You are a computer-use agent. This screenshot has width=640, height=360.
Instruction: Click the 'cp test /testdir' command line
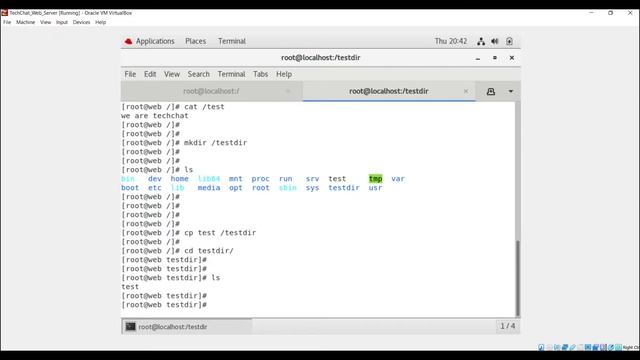tap(189, 233)
